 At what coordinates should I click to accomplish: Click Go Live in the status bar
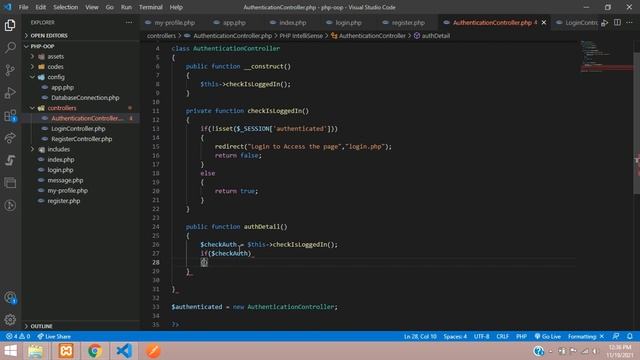point(547,337)
